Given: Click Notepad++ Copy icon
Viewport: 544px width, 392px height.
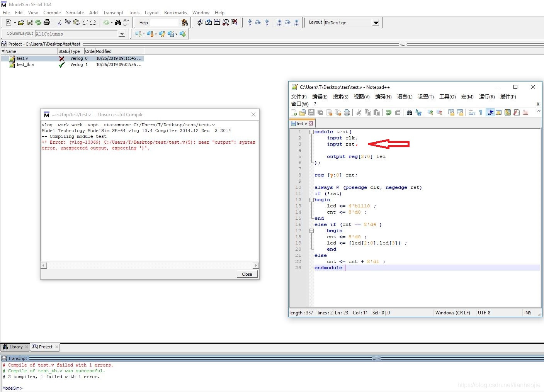Looking at the screenshot, I should 368,112.
